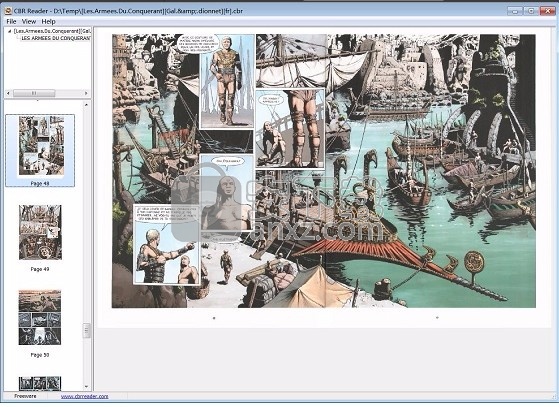Click the Page 49 label text
The width and height of the screenshot is (559, 407).
[40, 269]
